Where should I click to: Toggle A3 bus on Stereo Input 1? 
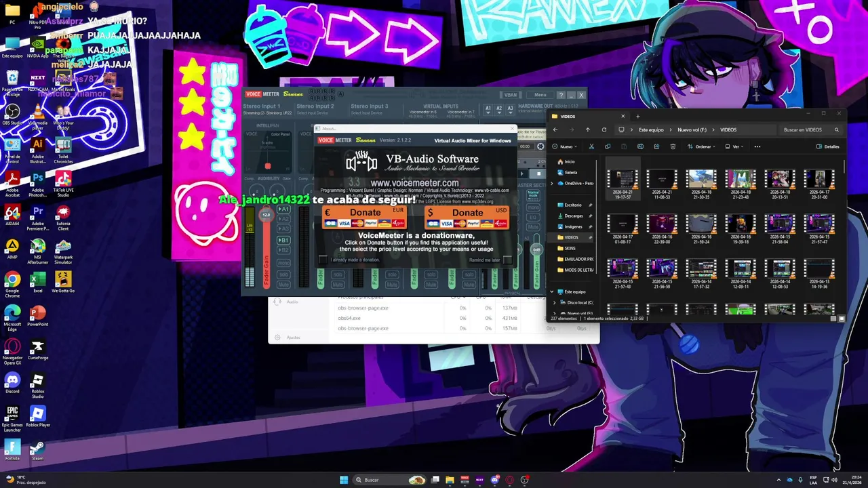pyautogui.click(x=283, y=229)
